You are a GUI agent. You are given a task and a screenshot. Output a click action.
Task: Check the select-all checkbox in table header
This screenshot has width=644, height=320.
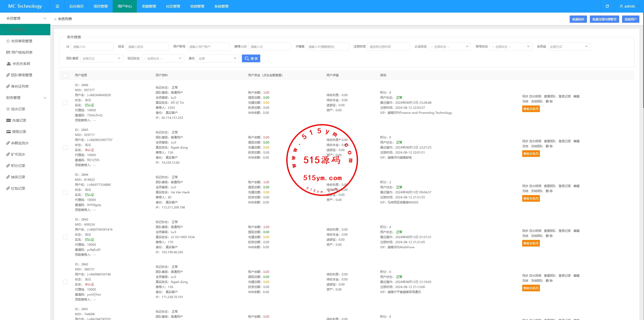click(x=65, y=76)
